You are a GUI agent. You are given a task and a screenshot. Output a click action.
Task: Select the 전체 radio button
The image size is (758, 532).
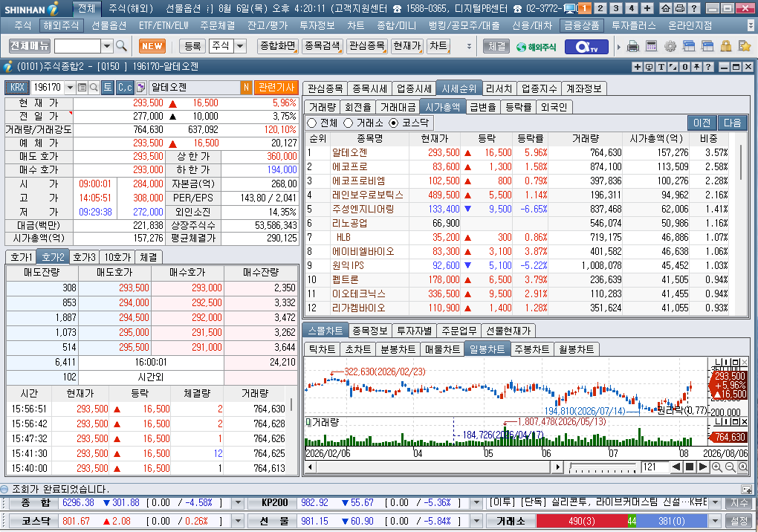(x=312, y=123)
